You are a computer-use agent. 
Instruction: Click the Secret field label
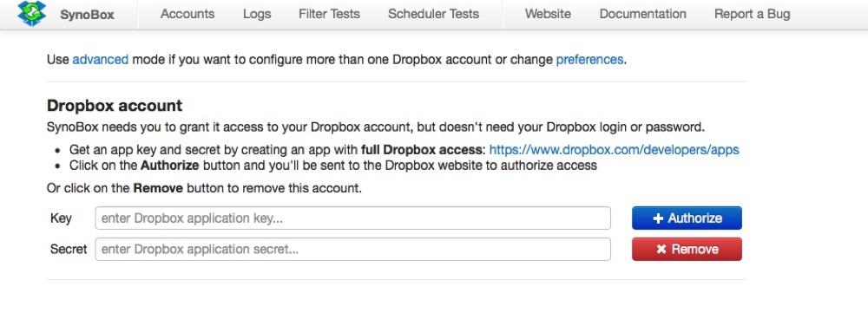pos(69,249)
